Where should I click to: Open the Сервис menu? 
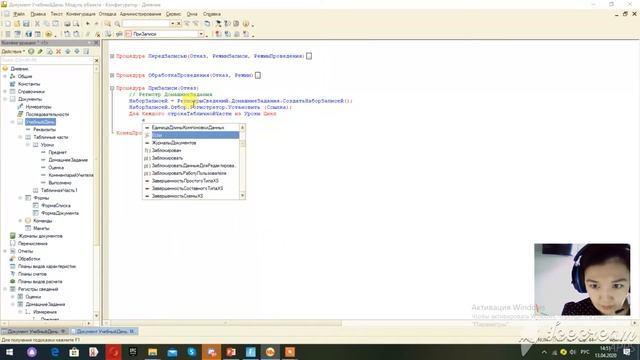(x=173, y=14)
